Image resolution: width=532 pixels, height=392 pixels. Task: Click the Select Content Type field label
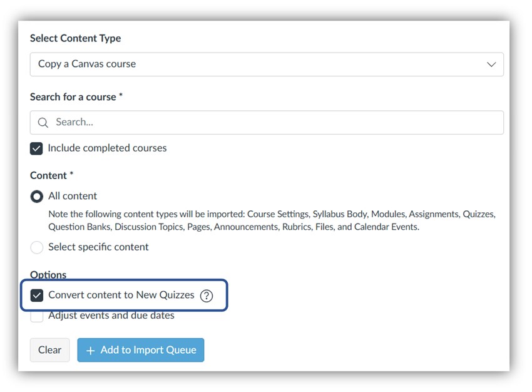point(75,38)
